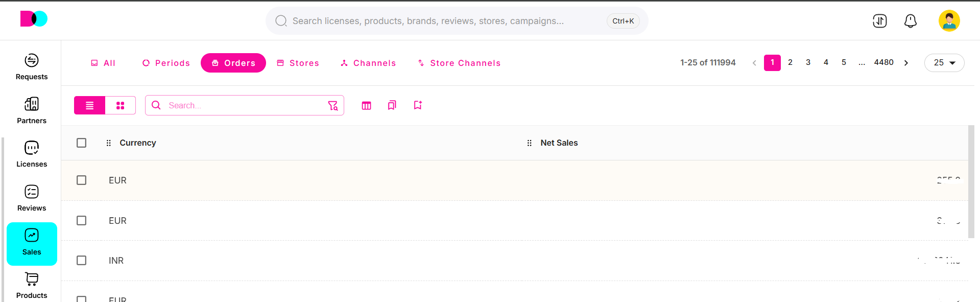
Task: Go to page 4
Action: (x=826, y=62)
